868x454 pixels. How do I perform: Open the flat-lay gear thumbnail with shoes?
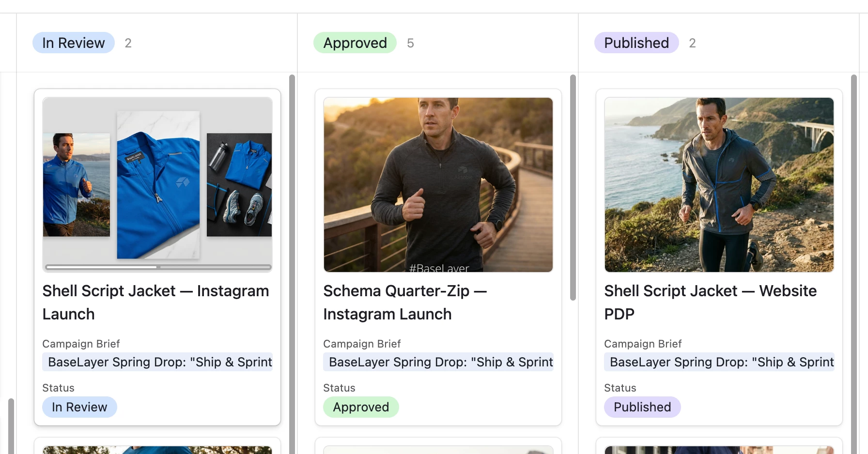pyautogui.click(x=239, y=184)
